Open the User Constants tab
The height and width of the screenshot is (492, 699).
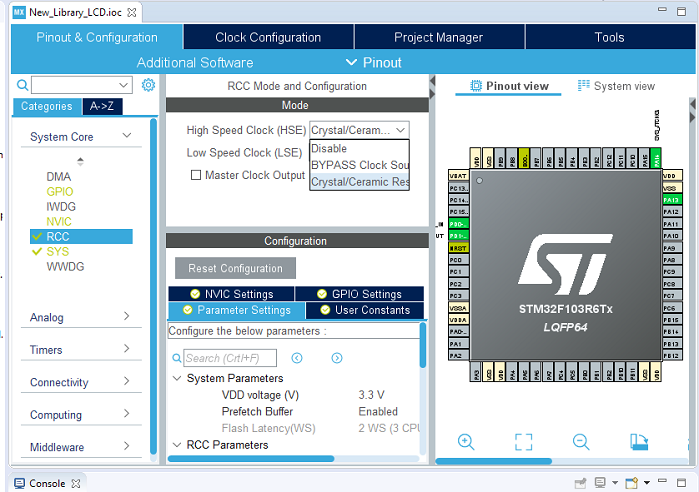click(365, 310)
